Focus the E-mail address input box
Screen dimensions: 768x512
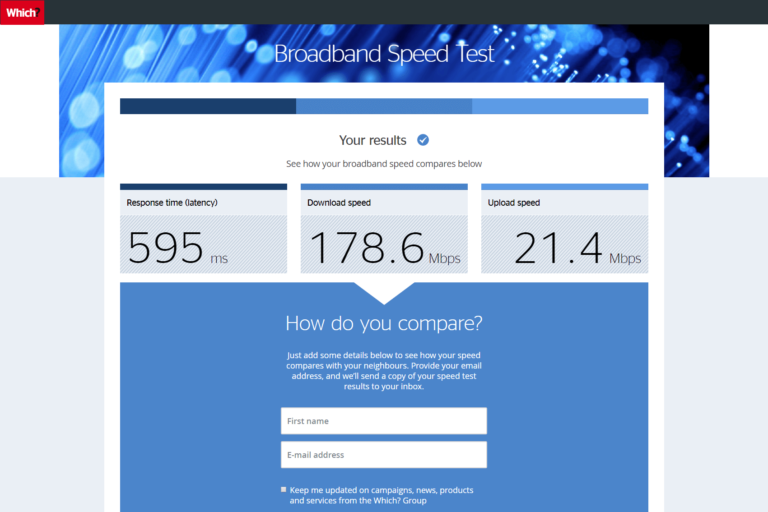pos(384,455)
